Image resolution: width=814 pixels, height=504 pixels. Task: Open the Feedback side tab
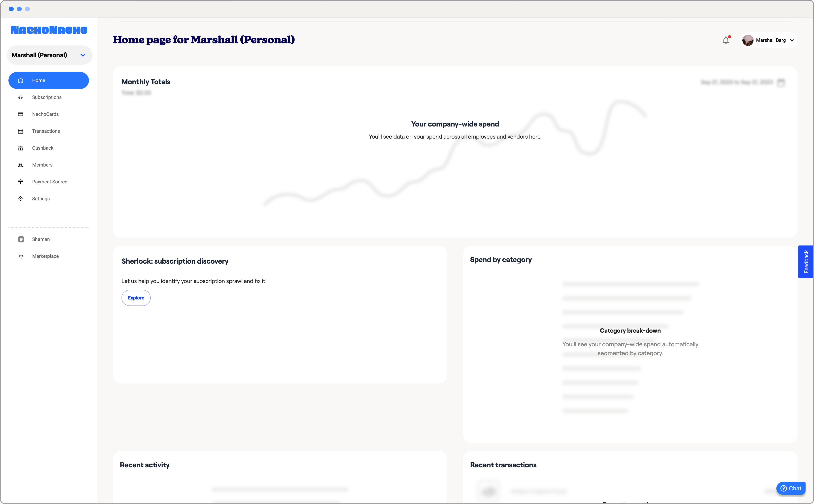click(806, 262)
